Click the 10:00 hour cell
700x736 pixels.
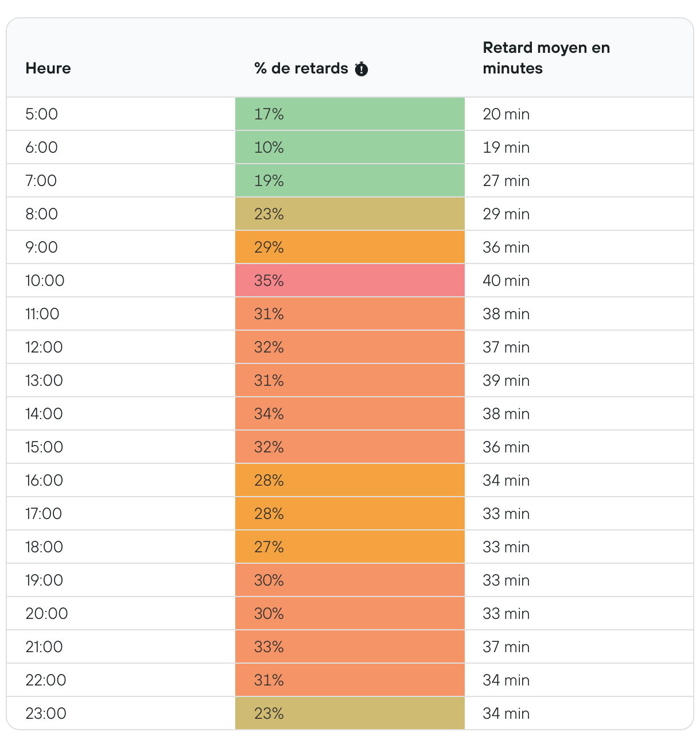coord(45,281)
